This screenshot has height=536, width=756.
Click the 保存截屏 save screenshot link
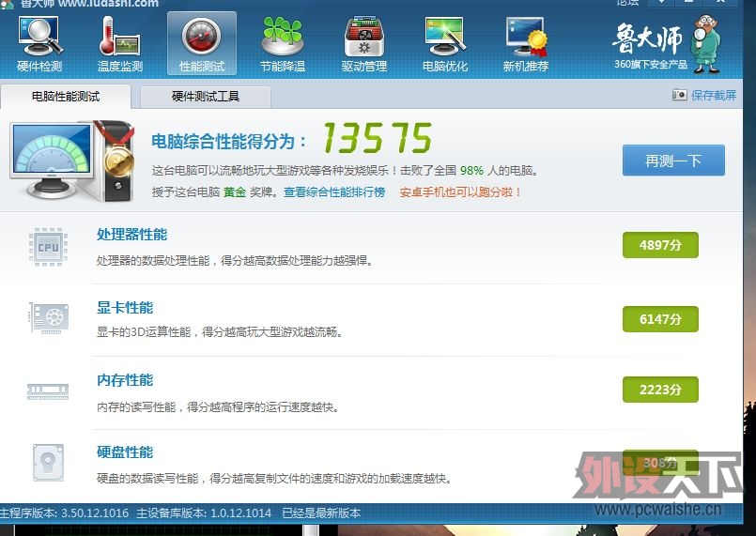click(714, 95)
